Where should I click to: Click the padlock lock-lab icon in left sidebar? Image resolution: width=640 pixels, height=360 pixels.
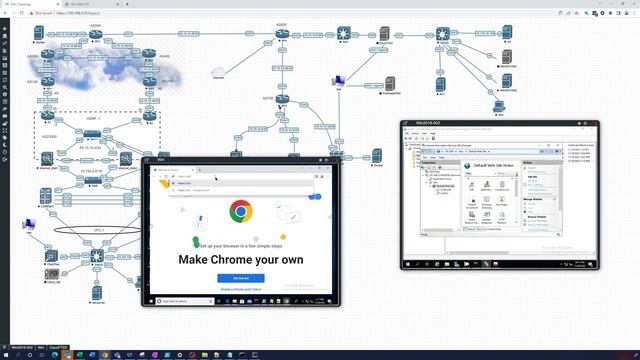[4, 123]
